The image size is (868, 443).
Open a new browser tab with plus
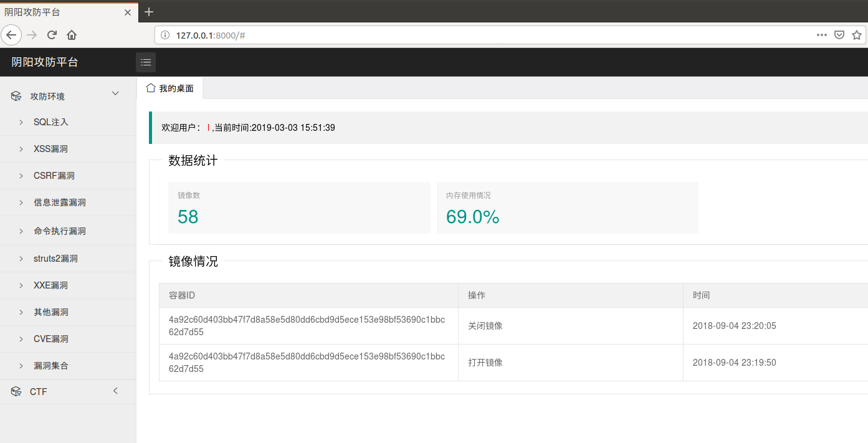coord(149,12)
